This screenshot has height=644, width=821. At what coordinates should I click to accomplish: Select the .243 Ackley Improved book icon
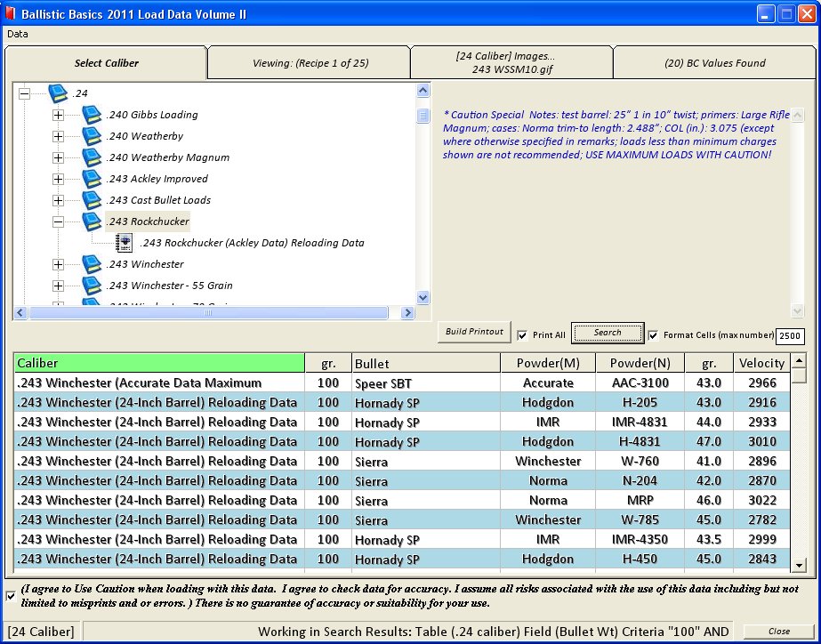pos(93,179)
